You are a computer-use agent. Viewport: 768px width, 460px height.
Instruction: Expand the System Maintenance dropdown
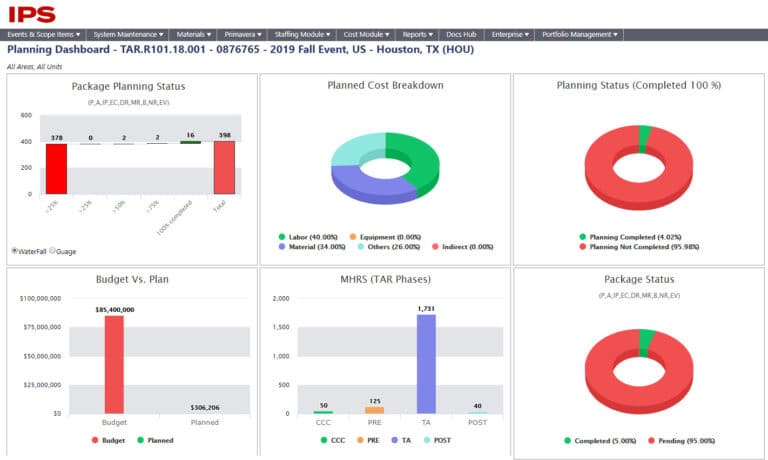tap(129, 34)
